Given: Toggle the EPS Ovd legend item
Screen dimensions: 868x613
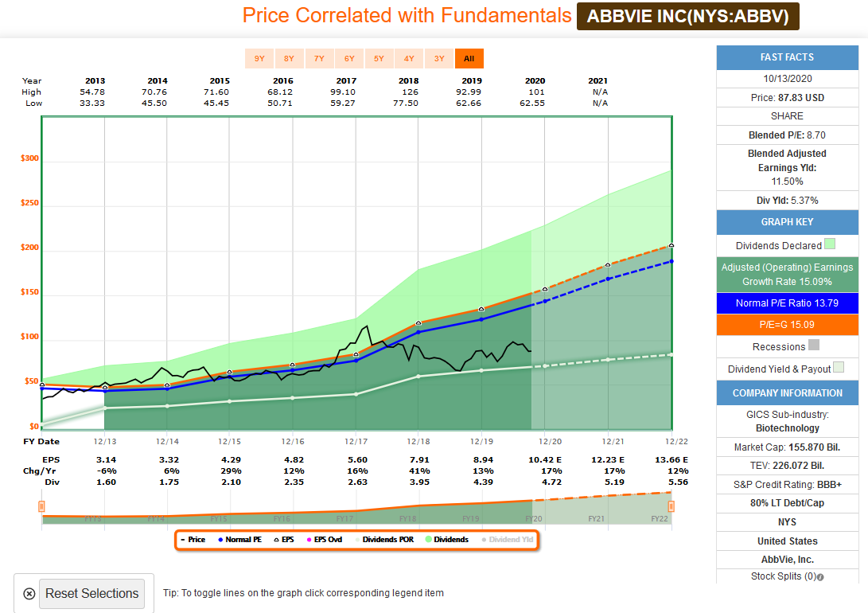Looking at the screenshot, I should (325, 539).
